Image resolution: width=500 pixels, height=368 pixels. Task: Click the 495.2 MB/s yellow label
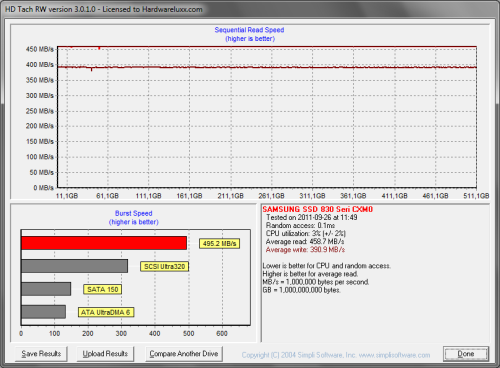coord(219,244)
